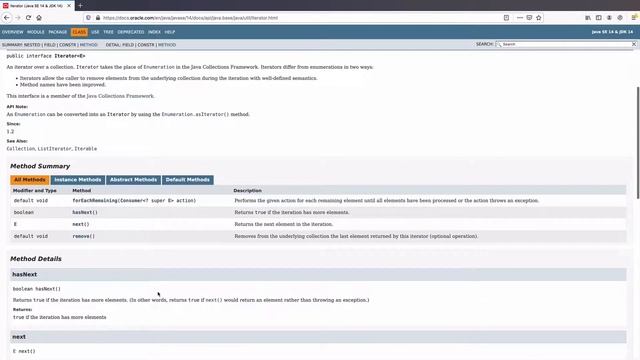Screen dimensions: 640x360
Task: Click the 'hasNext' method detail heading
Action: coord(24,274)
